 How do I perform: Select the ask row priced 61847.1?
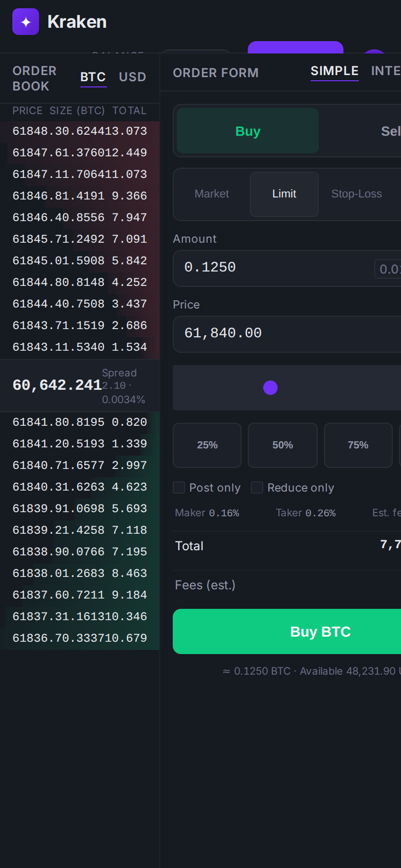(80, 174)
